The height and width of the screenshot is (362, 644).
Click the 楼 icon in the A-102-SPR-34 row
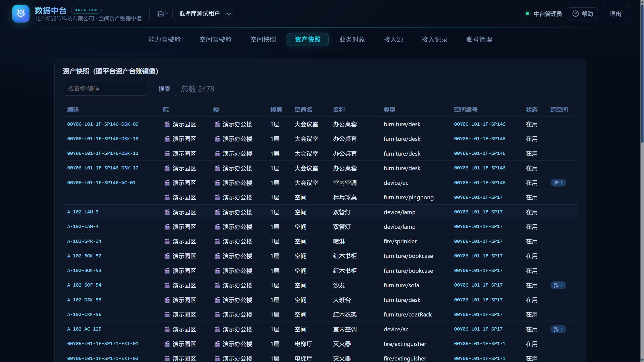tap(217, 241)
